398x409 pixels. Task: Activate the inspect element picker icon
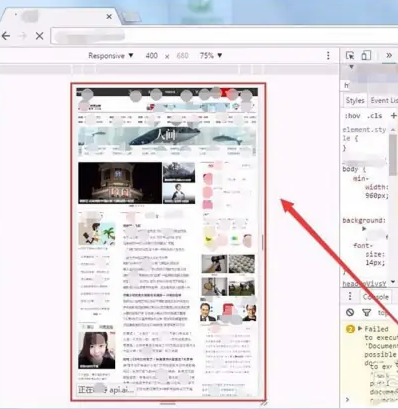pyautogui.click(x=350, y=56)
